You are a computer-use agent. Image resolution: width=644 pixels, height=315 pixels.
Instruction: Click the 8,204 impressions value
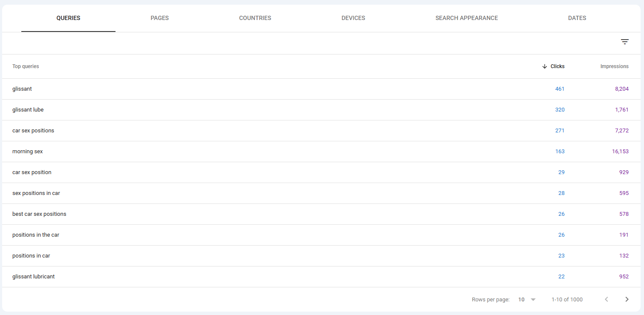pyautogui.click(x=621, y=89)
